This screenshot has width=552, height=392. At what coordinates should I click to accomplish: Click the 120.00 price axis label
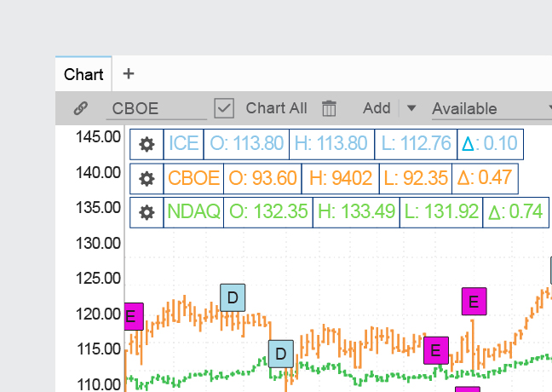point(98,314)
